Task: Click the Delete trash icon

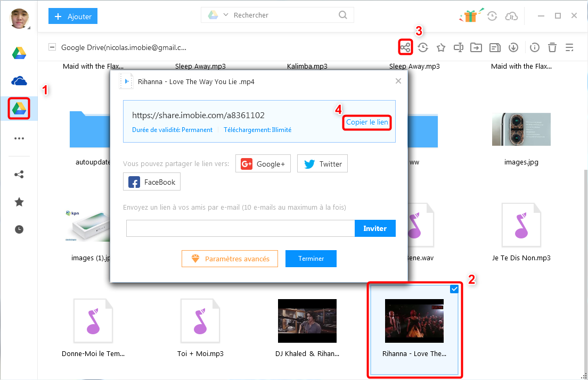Action: tap(552, 47)
